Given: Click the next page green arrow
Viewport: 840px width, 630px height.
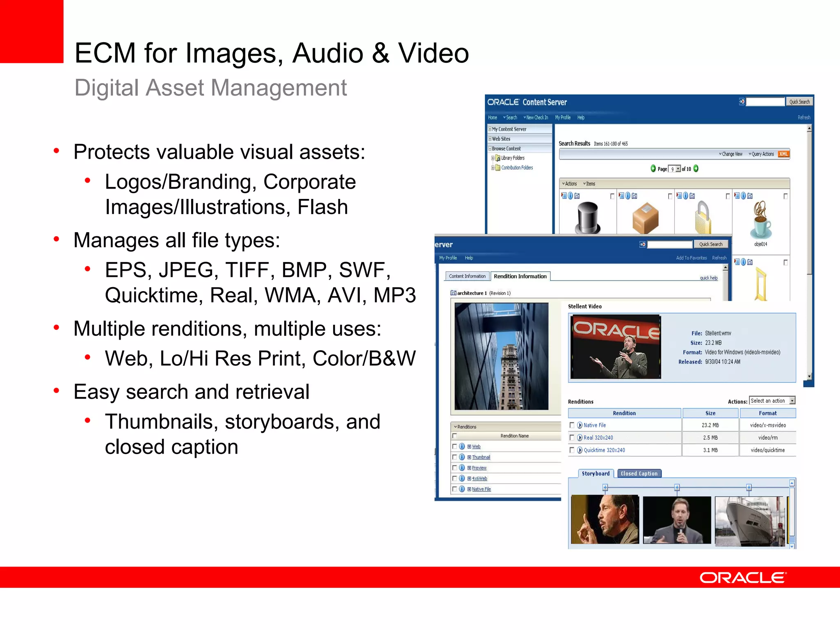Looking at the screenshot, I should click(x=696, y=169).
